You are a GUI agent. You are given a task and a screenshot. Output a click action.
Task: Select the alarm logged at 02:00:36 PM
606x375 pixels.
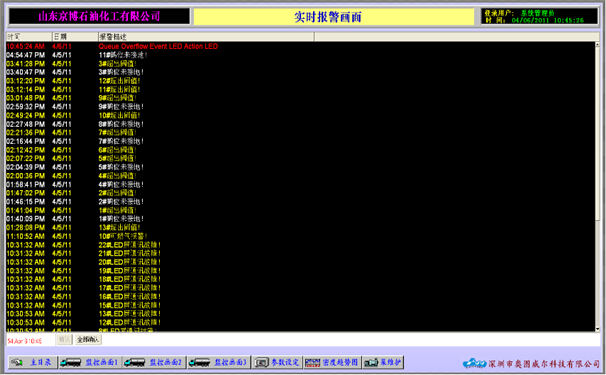click(x=300, y=176)
